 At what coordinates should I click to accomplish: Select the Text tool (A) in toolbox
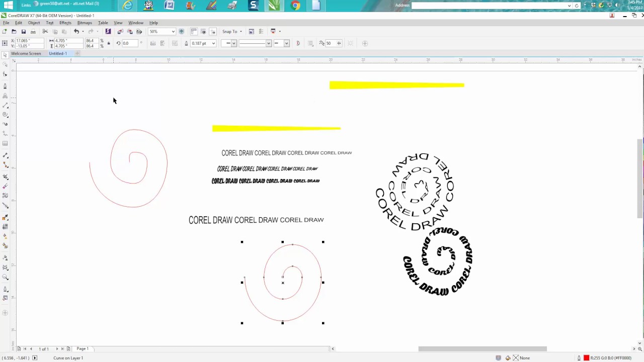pyautogui.click(x=5, y=96)
